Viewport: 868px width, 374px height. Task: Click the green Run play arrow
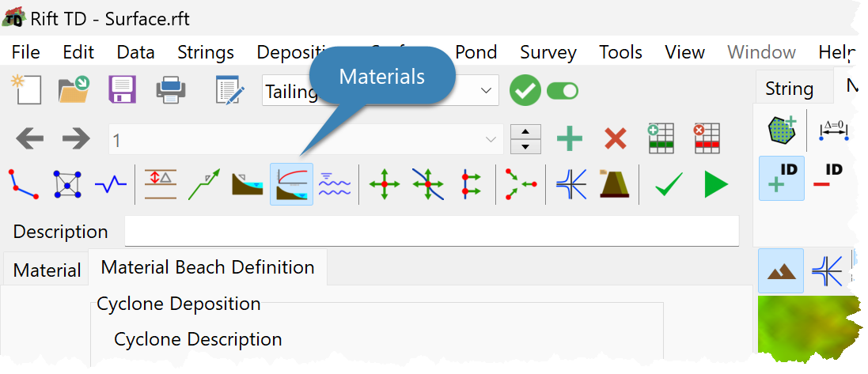[x=715, y=185]
